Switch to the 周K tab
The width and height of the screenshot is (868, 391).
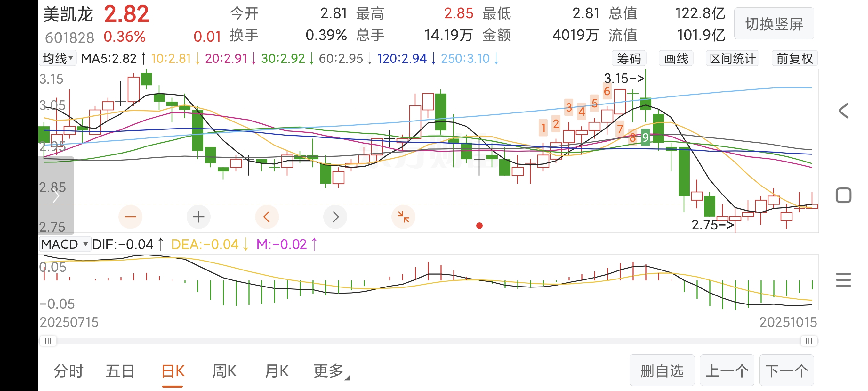pos(224,371)
